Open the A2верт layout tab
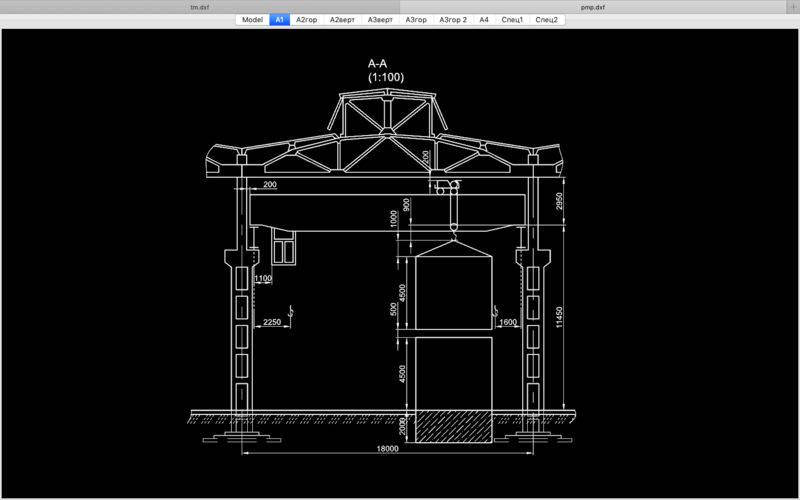The height and width of the screenshot is (500, 800). pyautogui.click(x=342, y=20)
